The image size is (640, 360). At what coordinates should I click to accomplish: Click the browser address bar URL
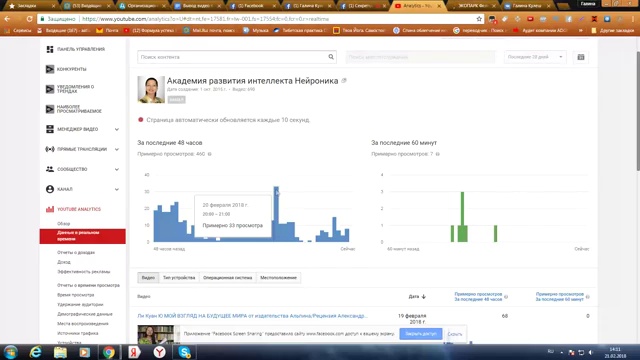pyautogui.click(x=205, y=19)
